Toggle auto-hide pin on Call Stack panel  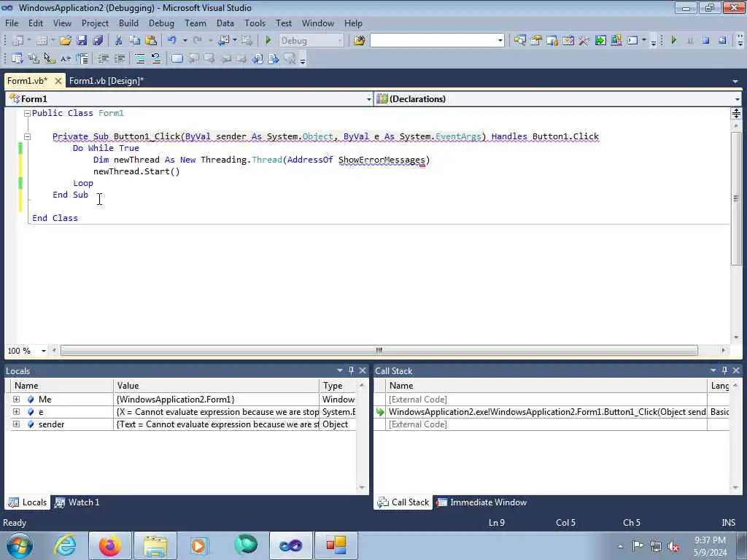[725, 370]
